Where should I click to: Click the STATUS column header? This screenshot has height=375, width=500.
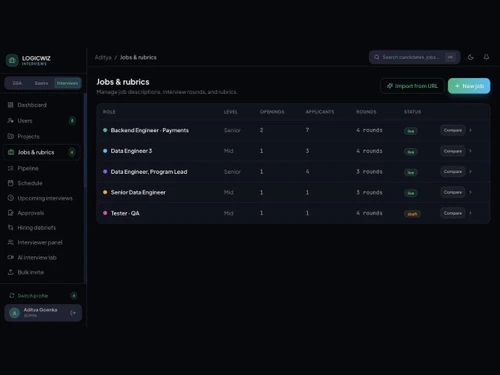pos(412,112)
